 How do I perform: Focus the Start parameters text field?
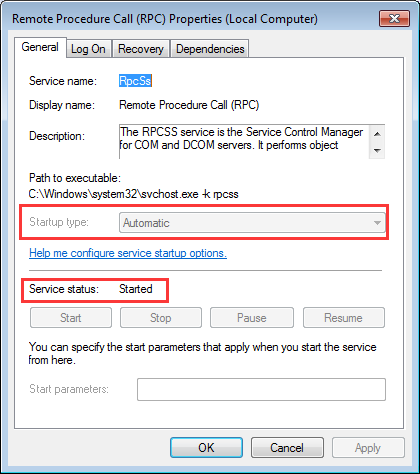point(261,389)
